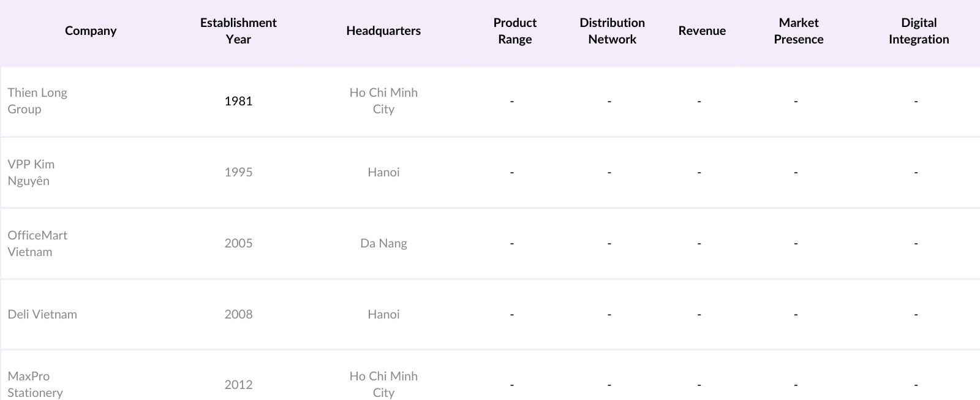
Task: Click the 2005 establishment year cell
Action: tap(238, 243)
